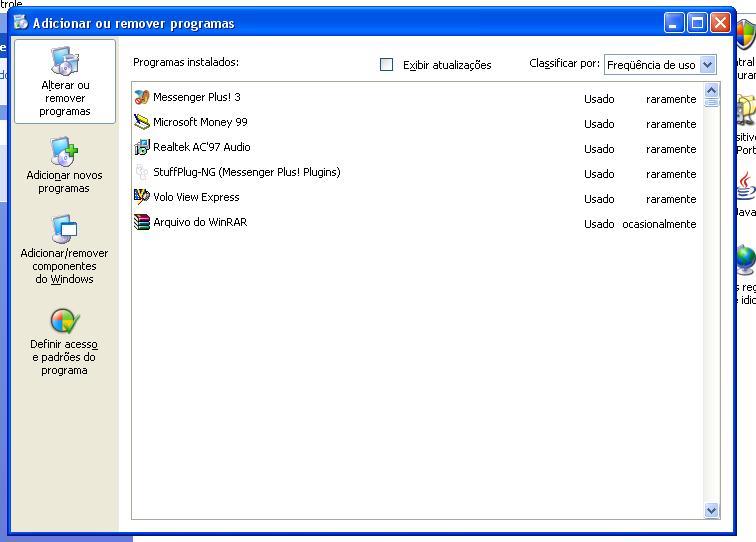The width and height of the screenshot is (756, 542).
Task: Click Adicionar/remover componentes do Windows icon
Action: [x=65, y=230]
